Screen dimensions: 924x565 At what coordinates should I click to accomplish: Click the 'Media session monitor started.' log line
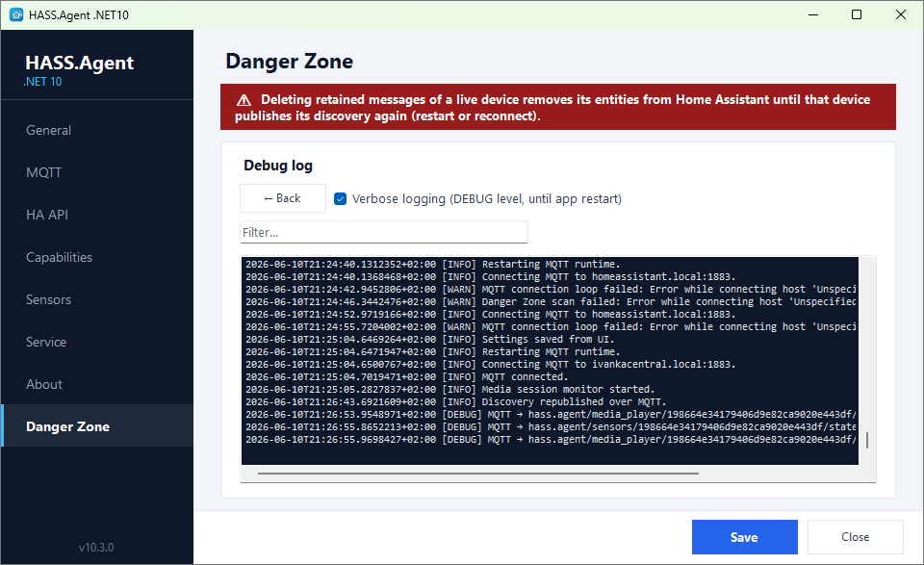449,389
